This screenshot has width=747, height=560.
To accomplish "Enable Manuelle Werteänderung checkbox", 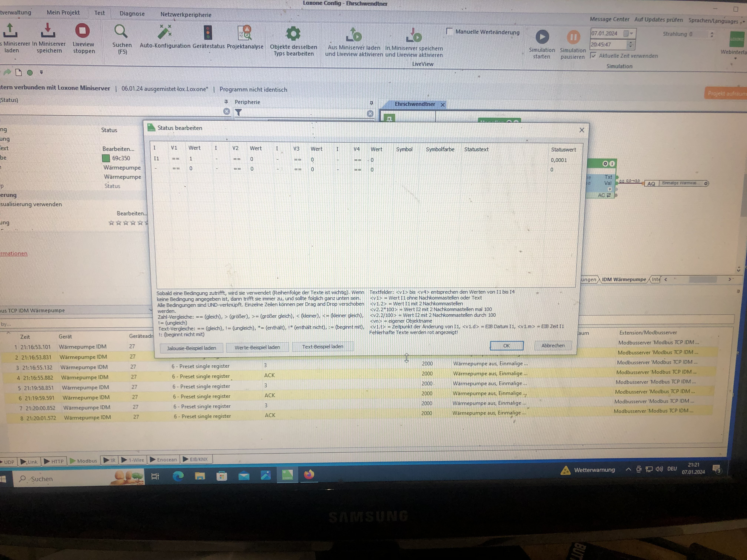I will (x=449, y=32).
